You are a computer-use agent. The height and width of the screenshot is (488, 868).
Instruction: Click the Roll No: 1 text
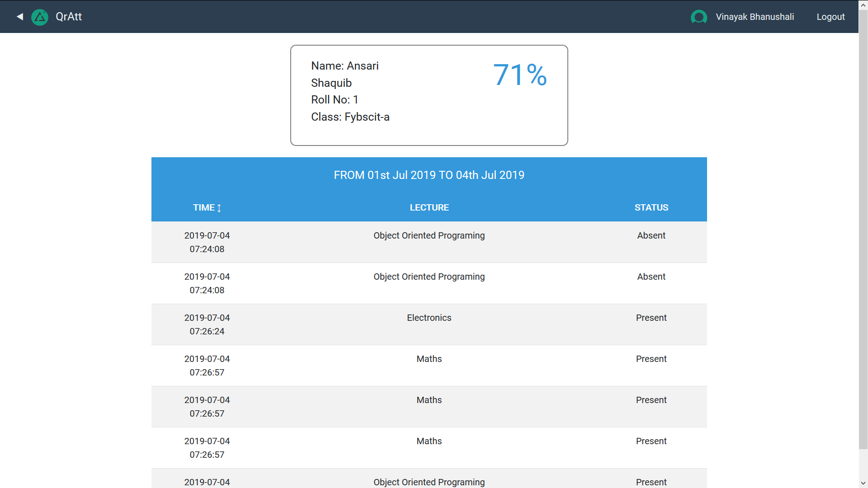click(x=335, y=100)
